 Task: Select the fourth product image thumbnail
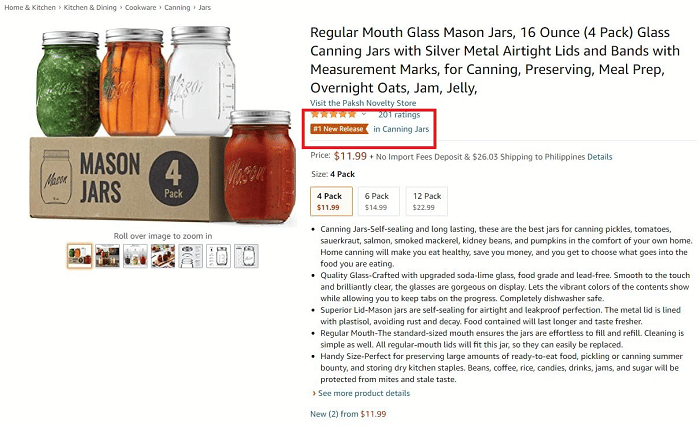163,256
